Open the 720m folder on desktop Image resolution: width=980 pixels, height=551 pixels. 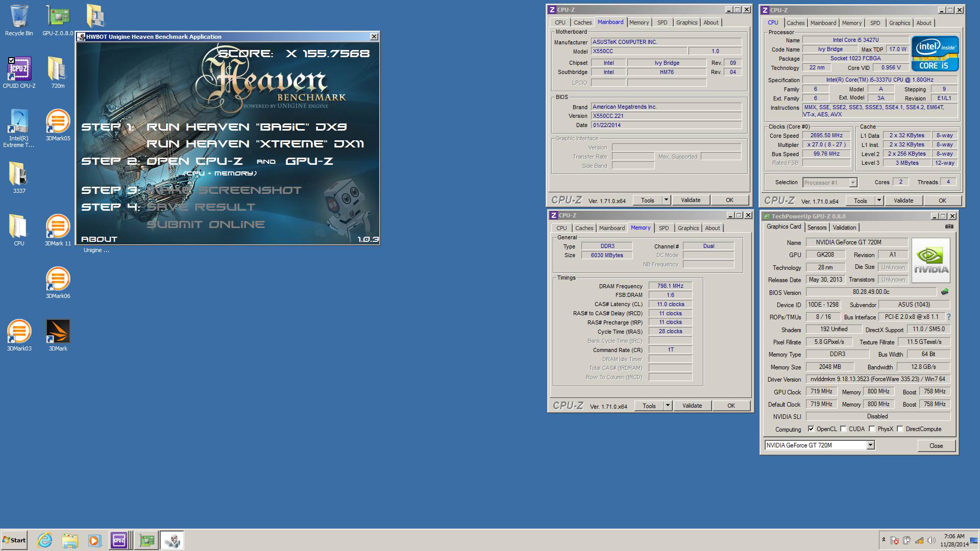(58, 72)
